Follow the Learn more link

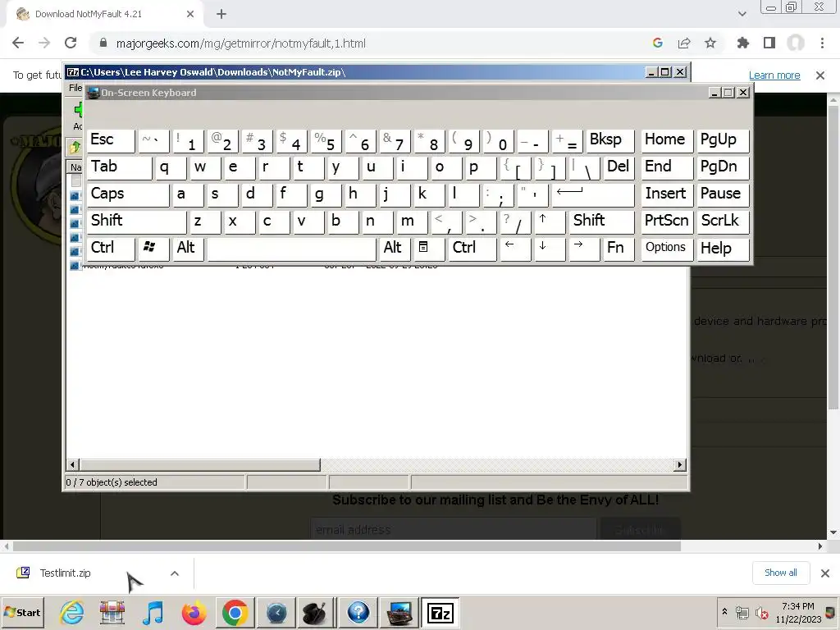[774, 75]
